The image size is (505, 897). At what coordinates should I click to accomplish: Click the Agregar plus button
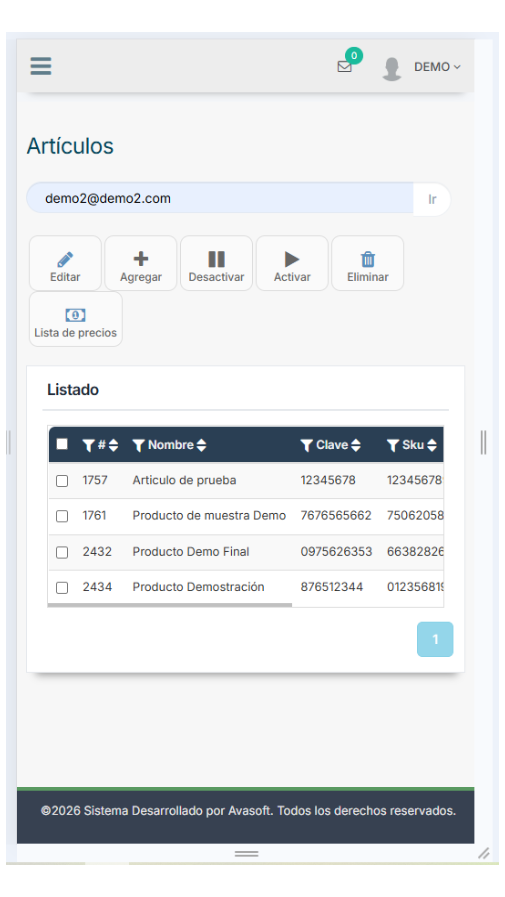[141, 264]
